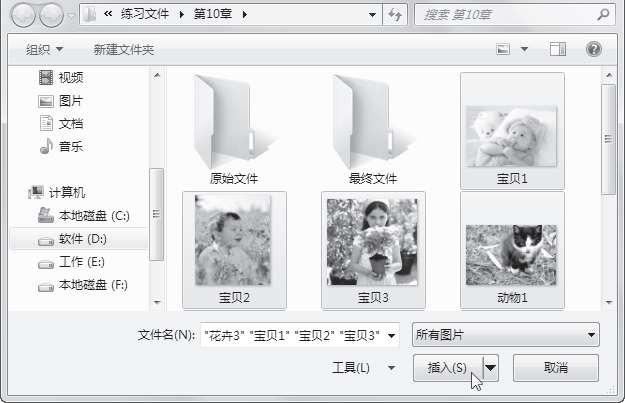Open the 所有图片 file type dropdown
This screenshot has height=403, width=625.
[x=505, y=335]
